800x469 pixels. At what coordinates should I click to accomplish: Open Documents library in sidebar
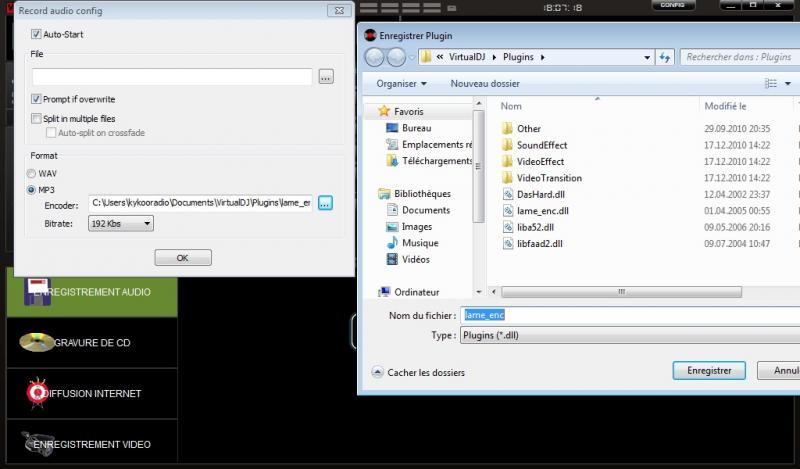(x=426, y=210)
